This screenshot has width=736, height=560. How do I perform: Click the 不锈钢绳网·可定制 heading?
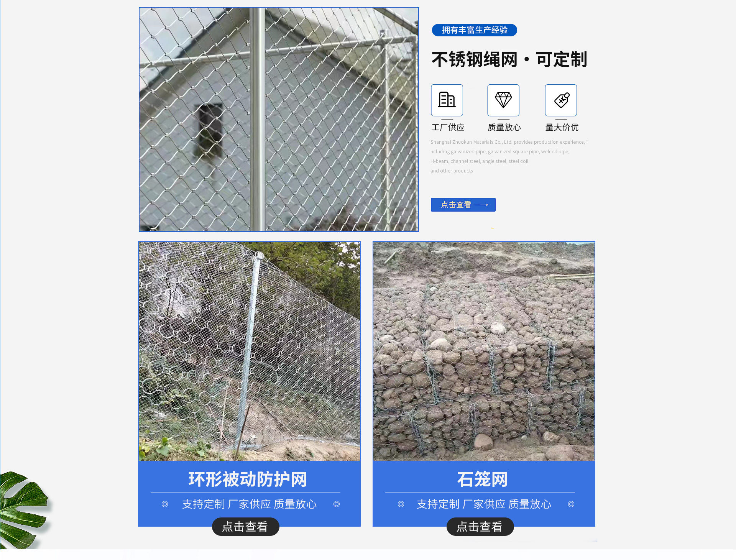pos(509,59)
